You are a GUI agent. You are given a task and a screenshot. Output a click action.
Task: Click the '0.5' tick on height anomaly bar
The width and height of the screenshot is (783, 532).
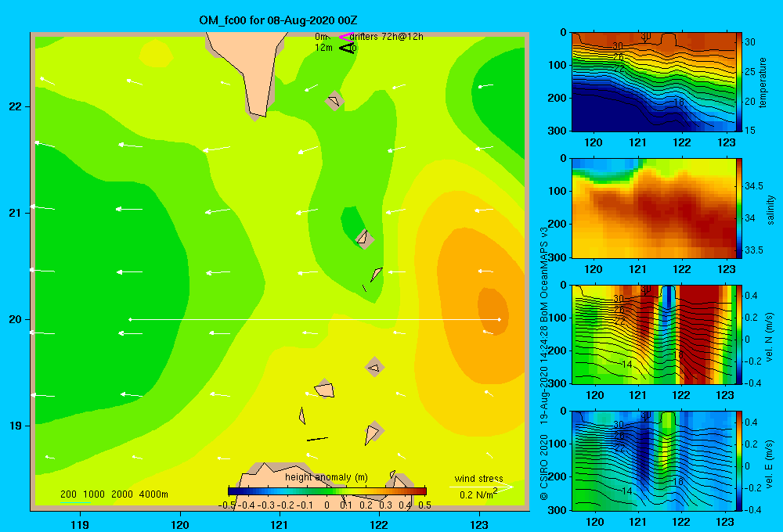[x=424, y=505]
